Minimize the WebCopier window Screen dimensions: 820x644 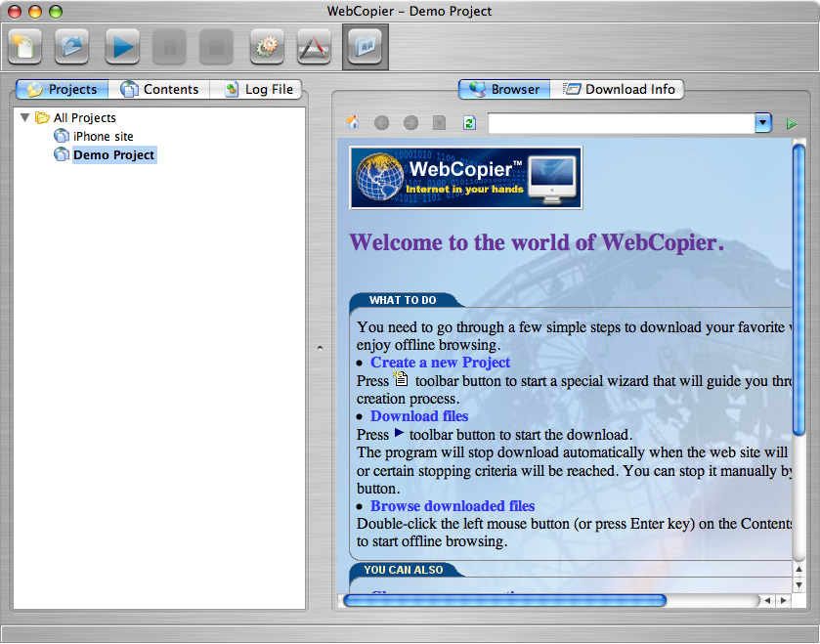pos(35,12)
